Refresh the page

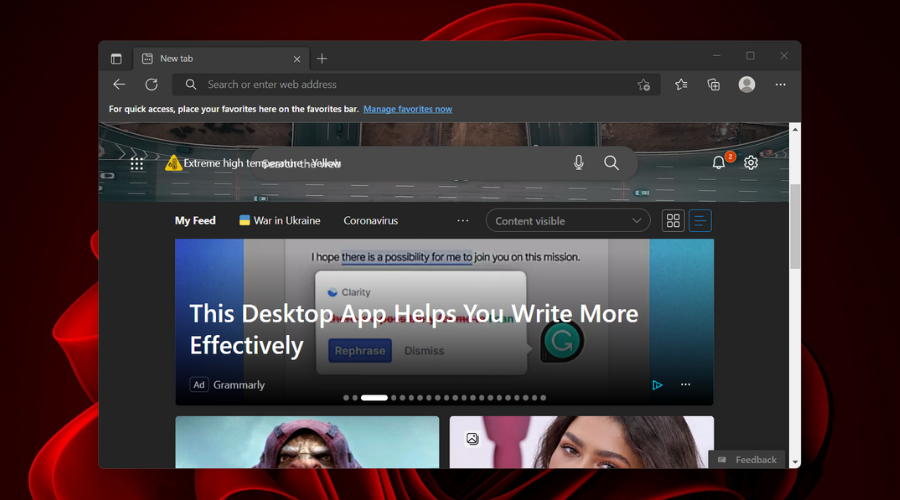coord(152,84)
